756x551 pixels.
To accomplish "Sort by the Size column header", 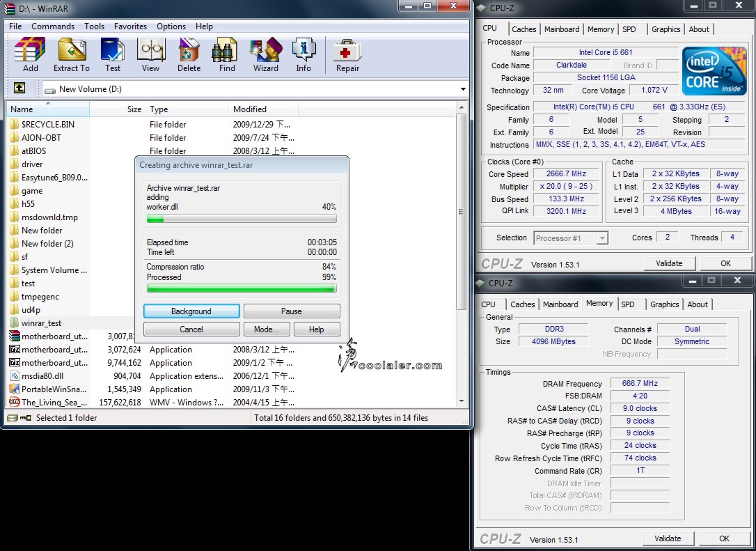I will (117, 109).
